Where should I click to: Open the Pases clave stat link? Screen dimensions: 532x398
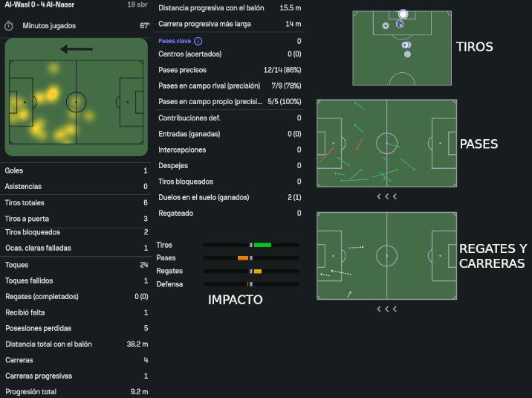coord(175,42)
